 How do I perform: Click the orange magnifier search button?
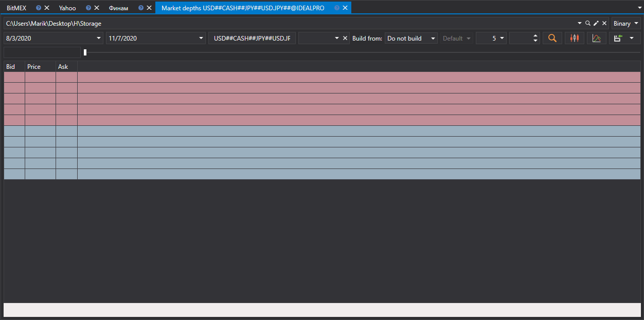[x=552, y=39]
